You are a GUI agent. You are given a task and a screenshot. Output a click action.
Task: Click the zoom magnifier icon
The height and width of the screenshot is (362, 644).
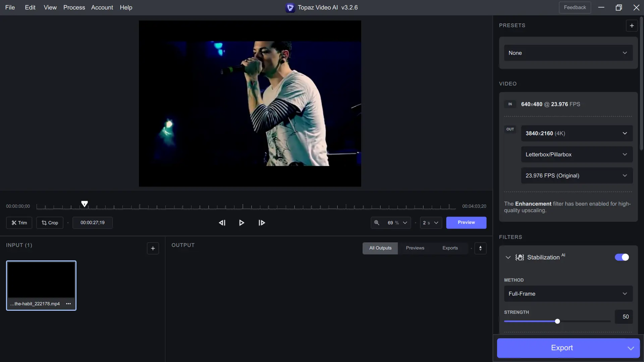point(377,223)
